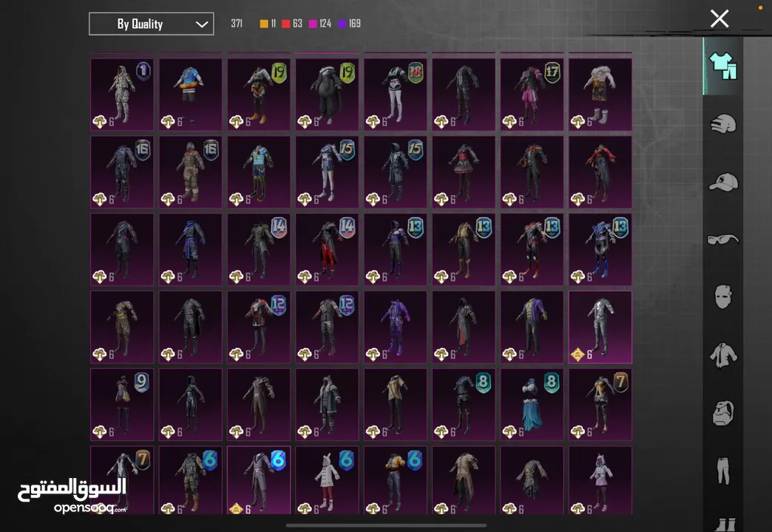Select the purple jacket and green vest outfit
The height and width of the screenshot is (532, 772).
(532, 327)
